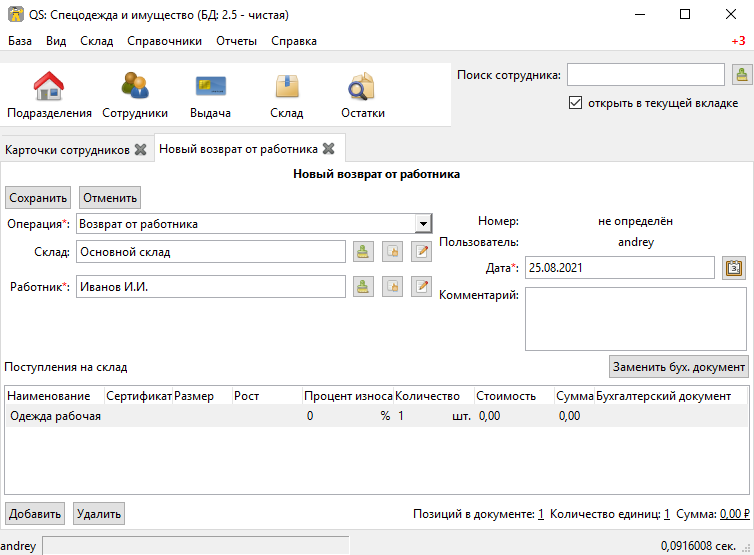Open calendar picker next to Дата
This screenshot has height=555, width=754.
tap(734, 268)
